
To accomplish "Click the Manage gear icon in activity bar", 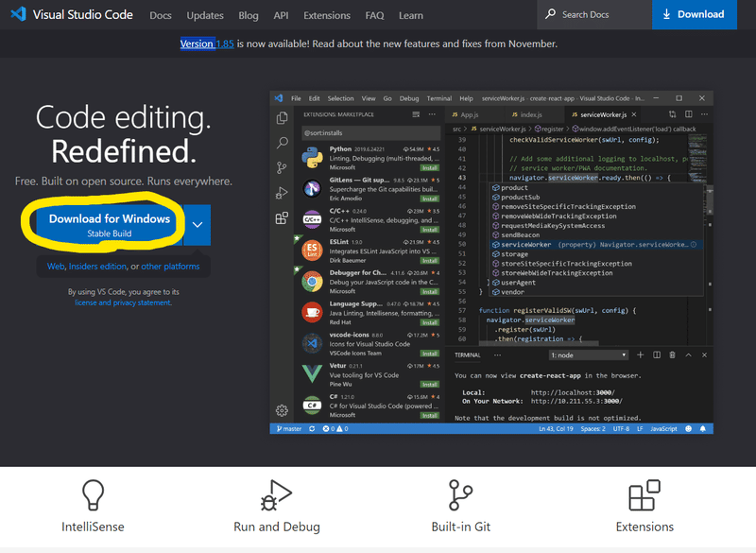I will pyautogui.click(x=282, y=410).
